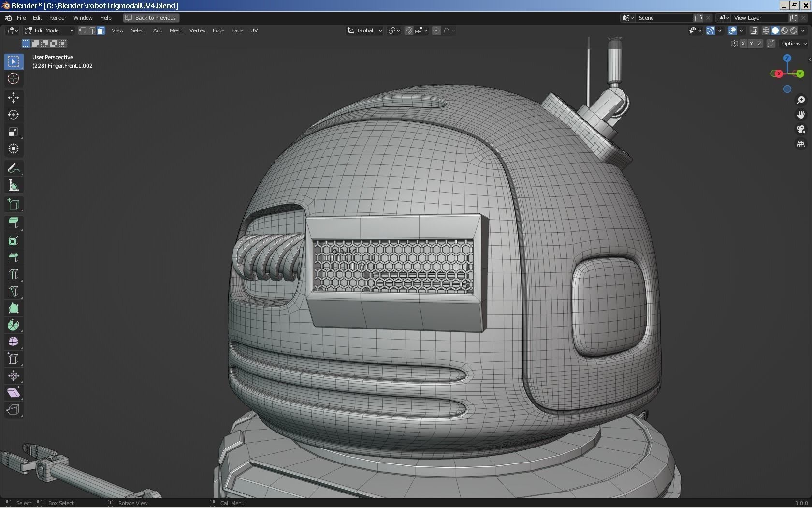The image size is (812, 508).
Task: Open the UV menu
Action: tap(254, 30)
